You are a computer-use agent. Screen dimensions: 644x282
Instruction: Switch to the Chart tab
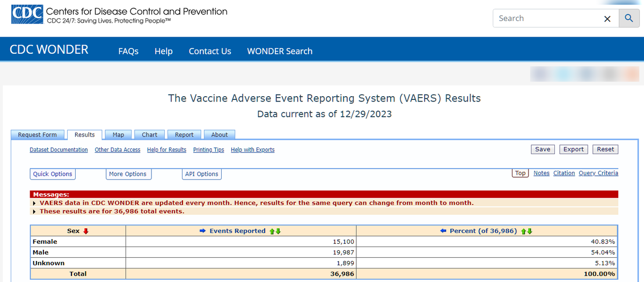click(150, 135)
